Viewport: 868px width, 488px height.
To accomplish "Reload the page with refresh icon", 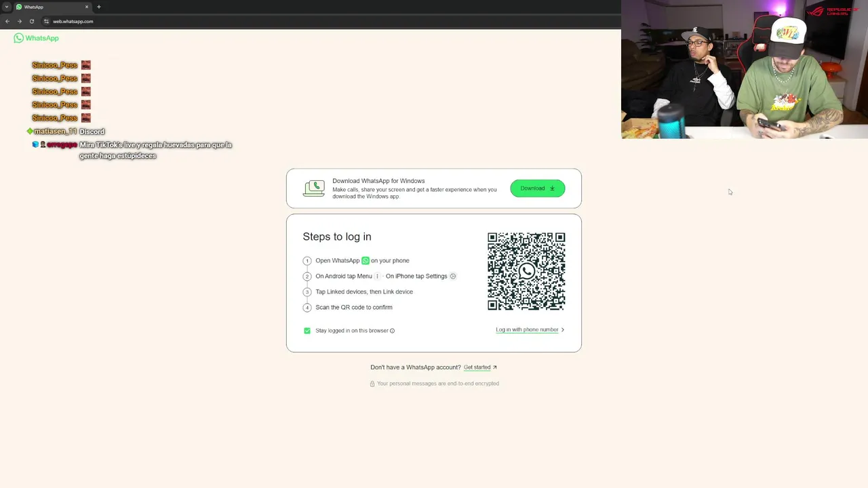I will [x=32, y=21].
